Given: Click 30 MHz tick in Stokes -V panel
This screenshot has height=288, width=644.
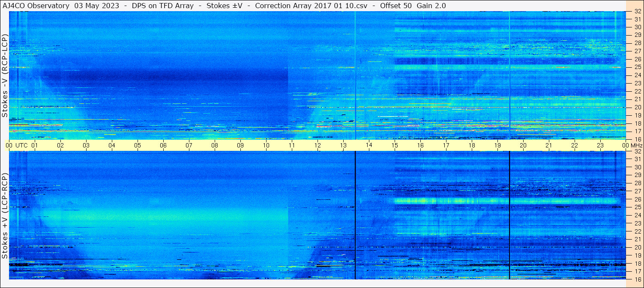Looking at the screenshot, I should (x=637, y=27).
